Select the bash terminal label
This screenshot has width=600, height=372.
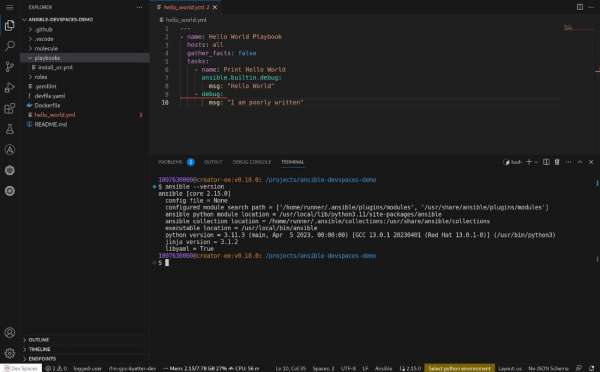pyautogui.click(x=513, y=162)
